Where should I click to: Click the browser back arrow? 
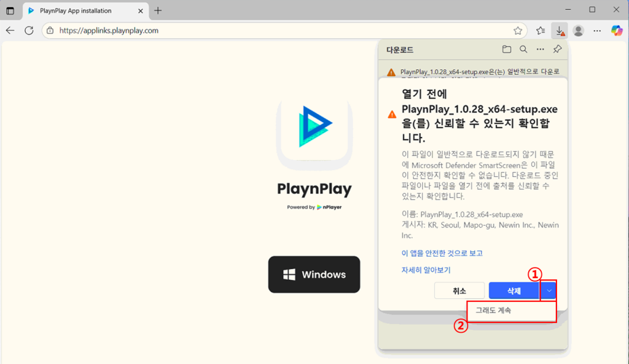point(10,31)
